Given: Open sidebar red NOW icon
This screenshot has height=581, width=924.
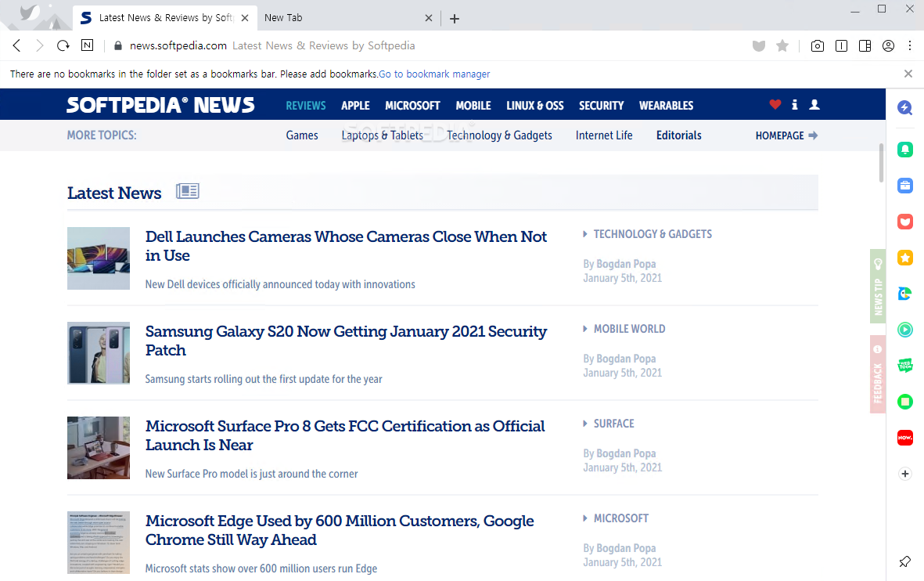Looking at the screenshot, I should point(905,438).
